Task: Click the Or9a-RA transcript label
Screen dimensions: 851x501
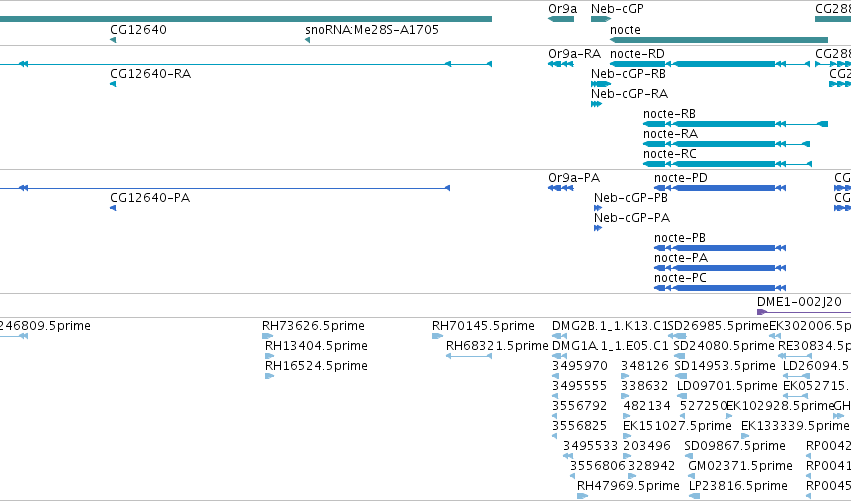Action: point(575,54)
